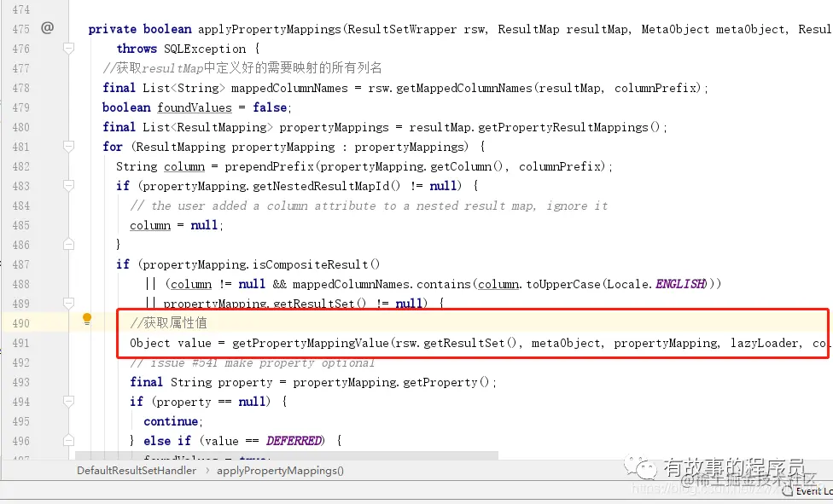
Task: Toggle the fold marker at line 489
Action: (x=68, y=304)
